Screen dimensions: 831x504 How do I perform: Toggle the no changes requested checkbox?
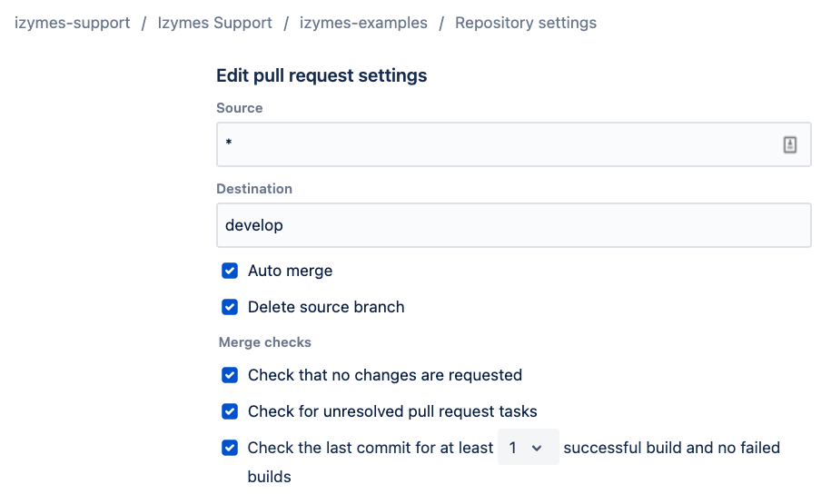[230, 375]
